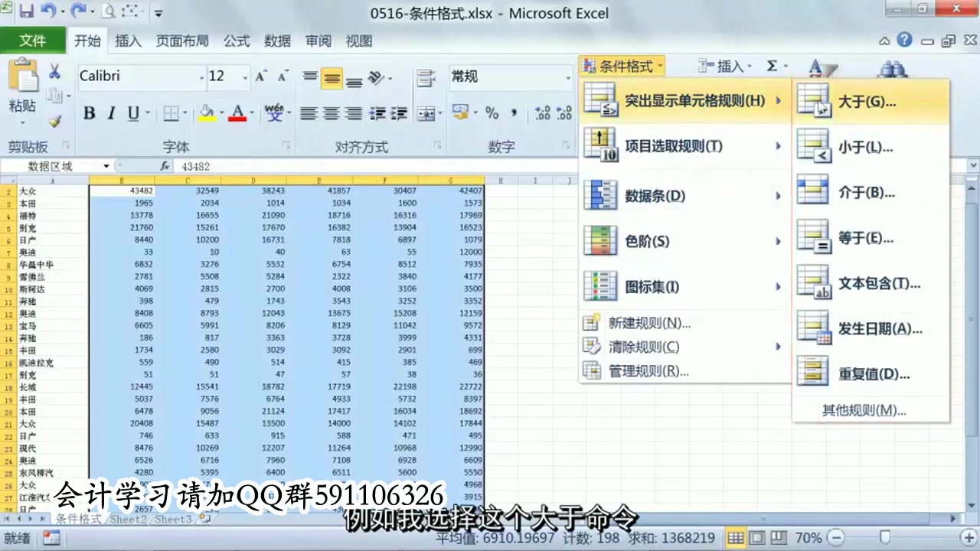Click the Format Painter brush icon
Image resolution: width=980 pixels, height=551 pixels.
[x=54, y=120]
